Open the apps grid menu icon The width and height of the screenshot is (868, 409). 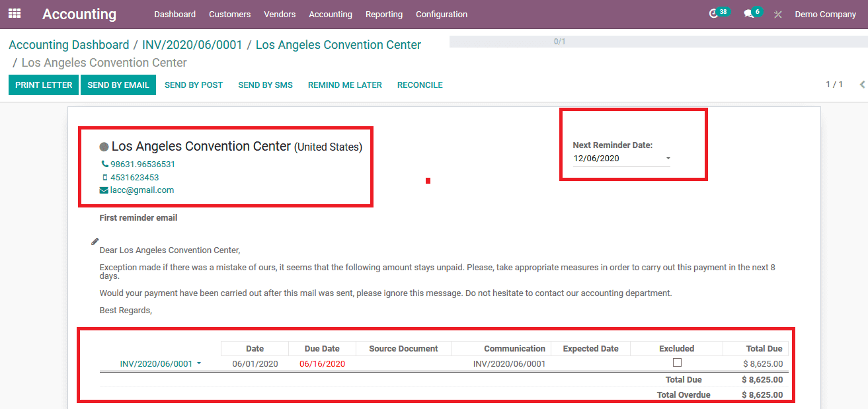pos(15,13)
